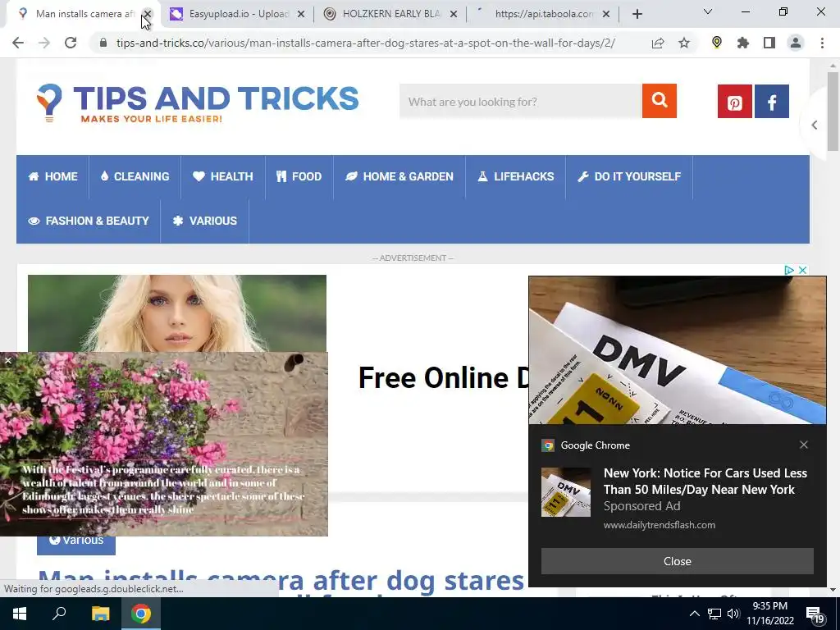Open the Chrome profile avatar
This screenshot has height=630, width=840.
pyautogui.click(x=796, y=43)
